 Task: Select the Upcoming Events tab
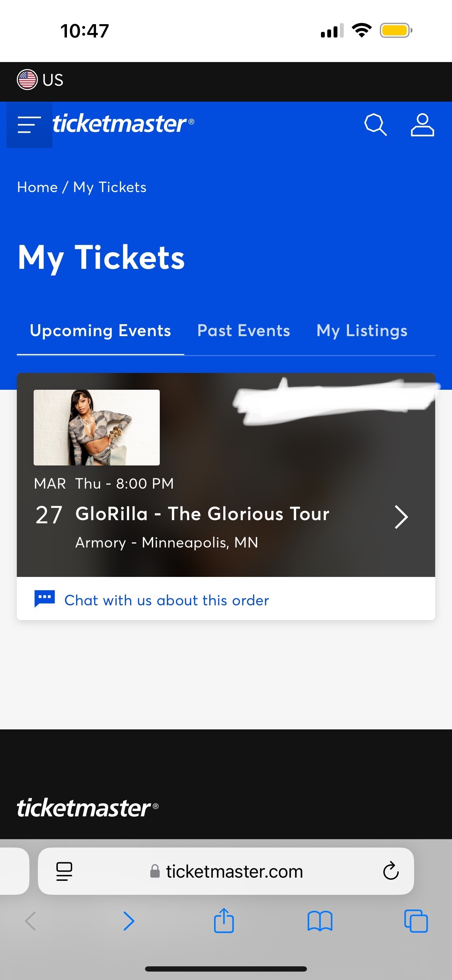(x=101, y=331)
